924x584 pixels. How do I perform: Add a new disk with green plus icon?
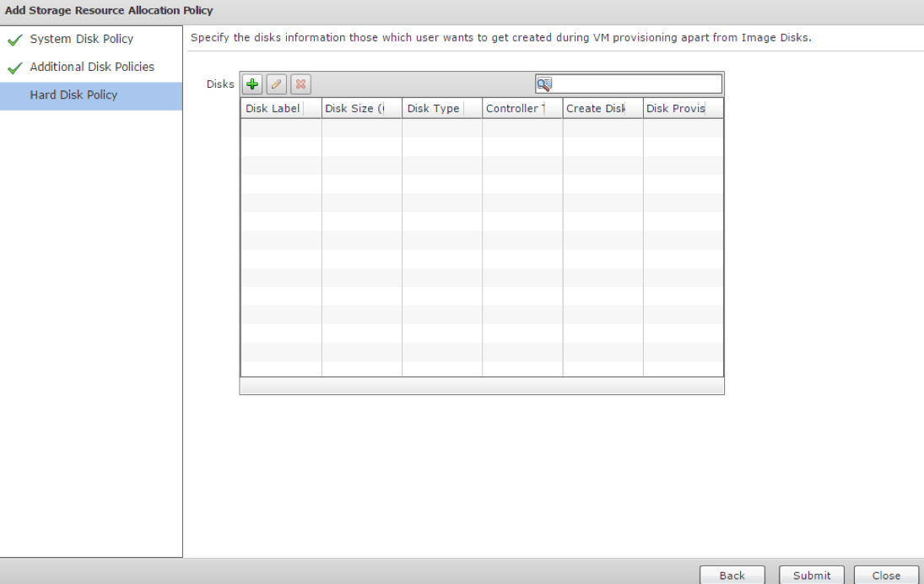(x=252, y=84)
